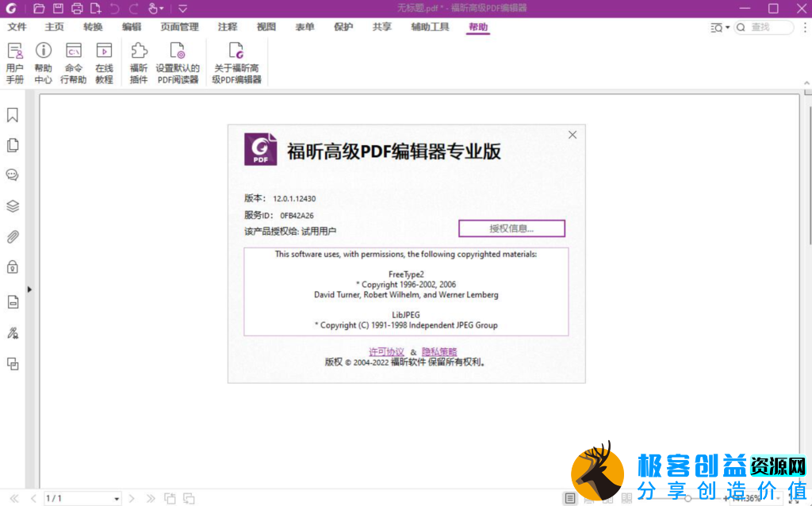Click the 授权信息 (License Info) button

(x=511, y=228)
